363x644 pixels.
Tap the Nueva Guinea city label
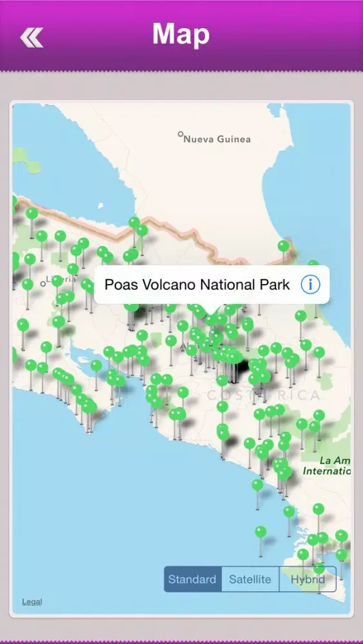pyautogui.click(x=217, y=139)
